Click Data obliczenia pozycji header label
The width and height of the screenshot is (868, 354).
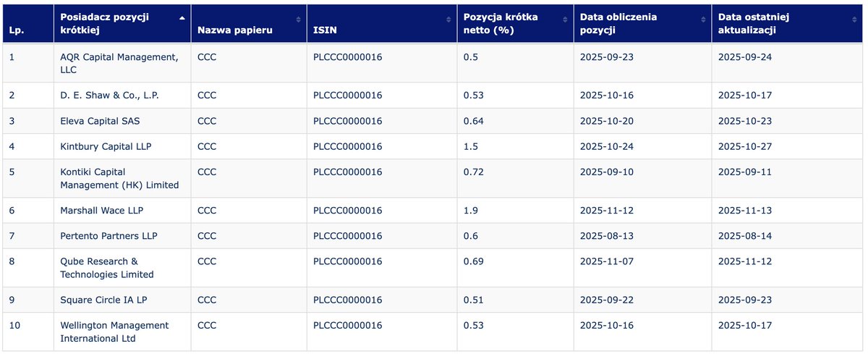tap(618, 24)
